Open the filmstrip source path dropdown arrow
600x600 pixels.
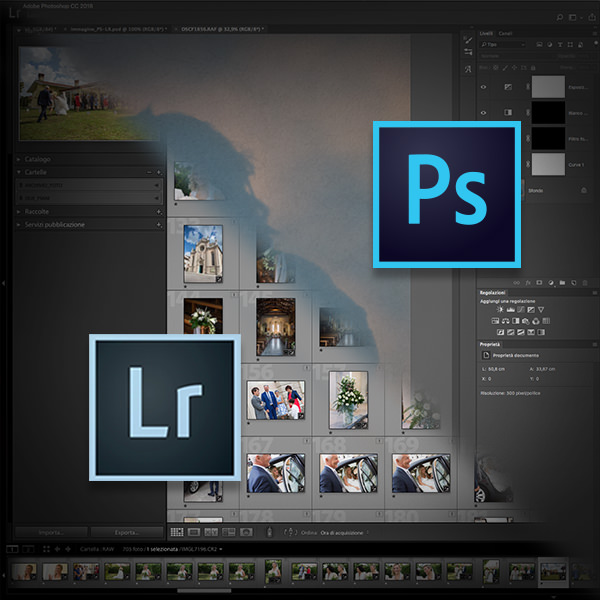(220, 549)
